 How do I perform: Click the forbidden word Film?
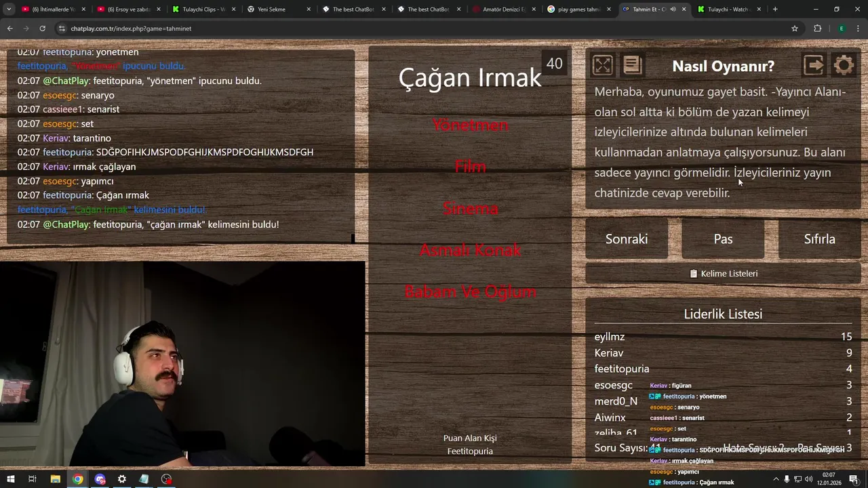(x=470, y=167)
